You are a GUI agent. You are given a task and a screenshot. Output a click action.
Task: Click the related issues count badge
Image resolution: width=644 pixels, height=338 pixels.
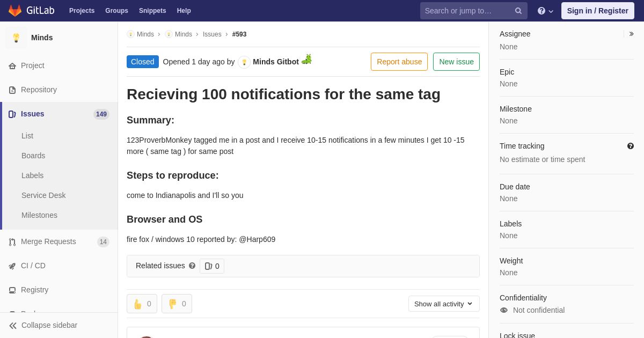(x=212, y=266)
